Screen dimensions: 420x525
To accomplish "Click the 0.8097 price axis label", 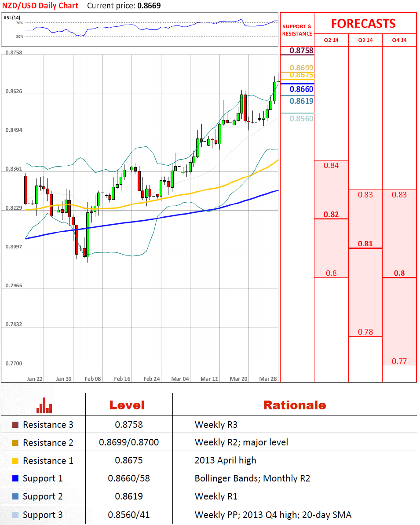I will (x=14, y=247).
